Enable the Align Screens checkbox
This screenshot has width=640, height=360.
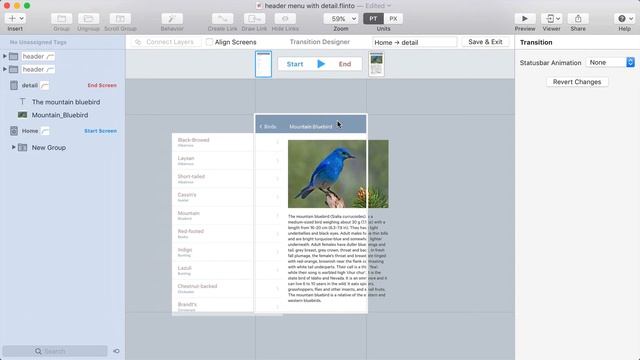click(209, 42)
